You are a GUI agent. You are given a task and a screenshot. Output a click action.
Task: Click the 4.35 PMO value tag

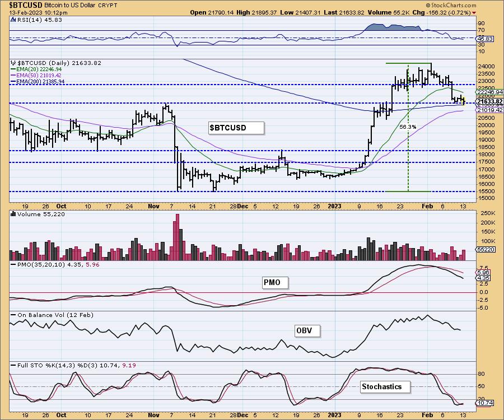483,278
